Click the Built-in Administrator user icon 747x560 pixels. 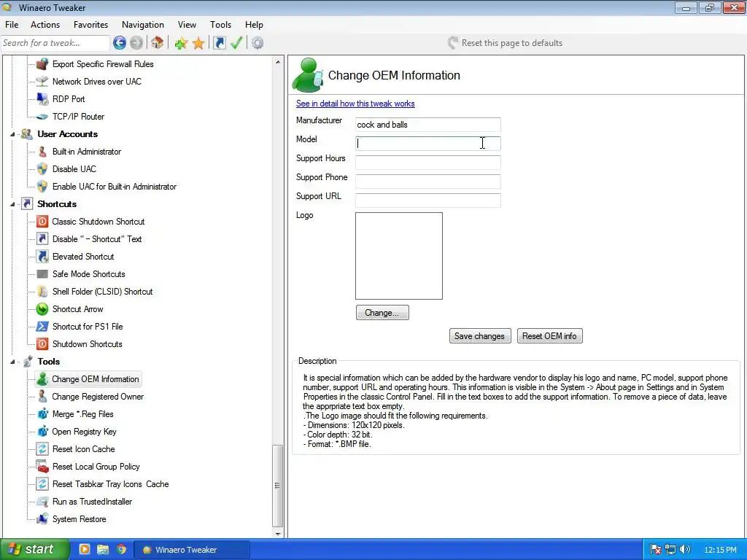[x=42, y=152]
